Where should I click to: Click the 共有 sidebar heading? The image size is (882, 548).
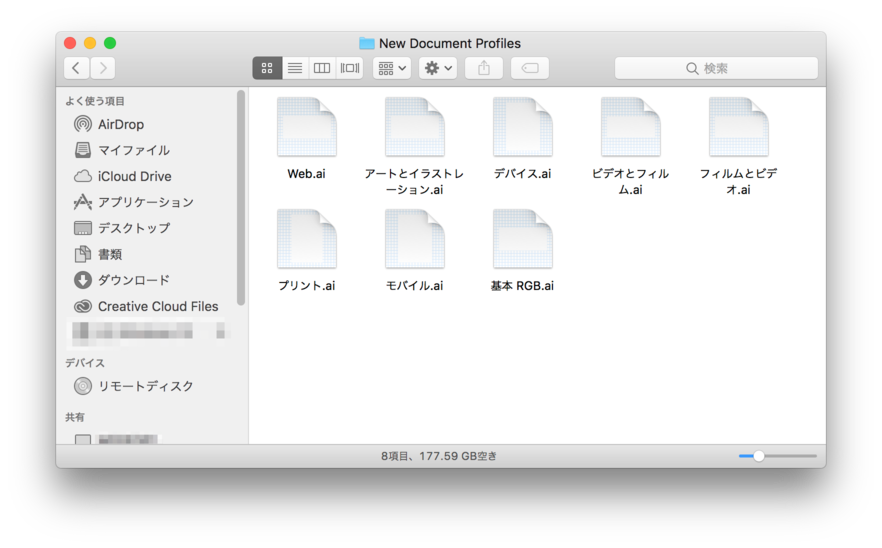75,417
